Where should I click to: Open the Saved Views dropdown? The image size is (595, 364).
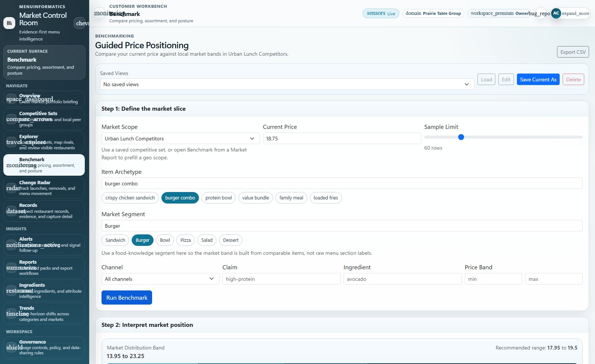pyautogui.click(x=287, y=84)
